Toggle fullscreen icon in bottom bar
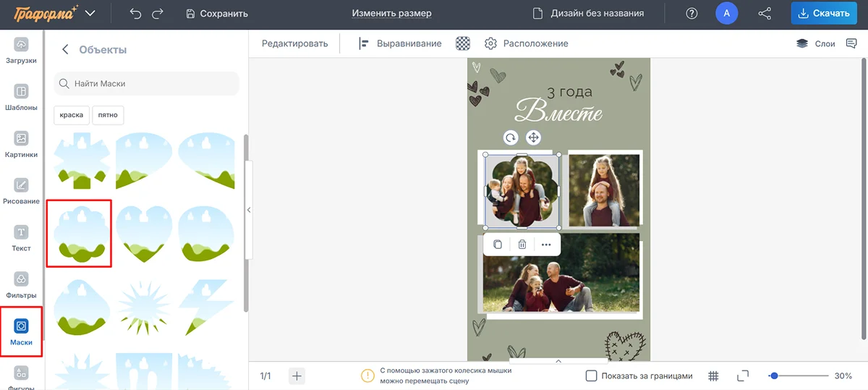 tap(742, 376)
